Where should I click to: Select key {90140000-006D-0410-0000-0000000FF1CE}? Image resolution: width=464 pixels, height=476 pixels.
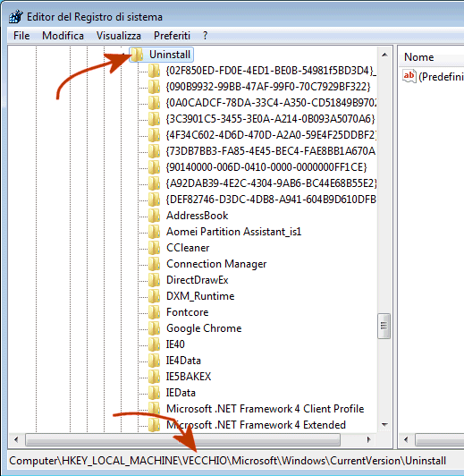(x=266, y=167)
